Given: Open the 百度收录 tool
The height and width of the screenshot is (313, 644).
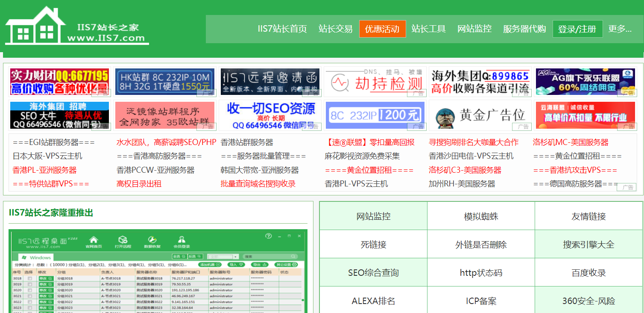Looking at the screenshot, I should 588,273.
